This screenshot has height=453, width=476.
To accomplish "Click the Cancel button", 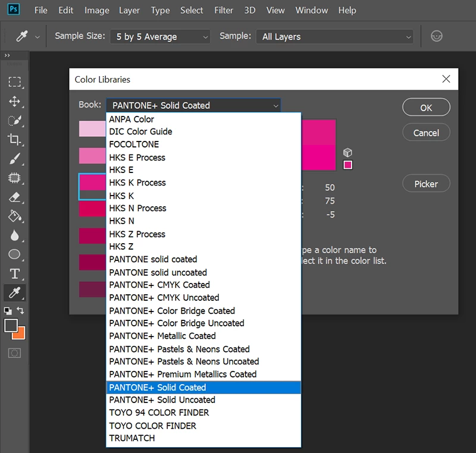I will [x=426, y=133].
